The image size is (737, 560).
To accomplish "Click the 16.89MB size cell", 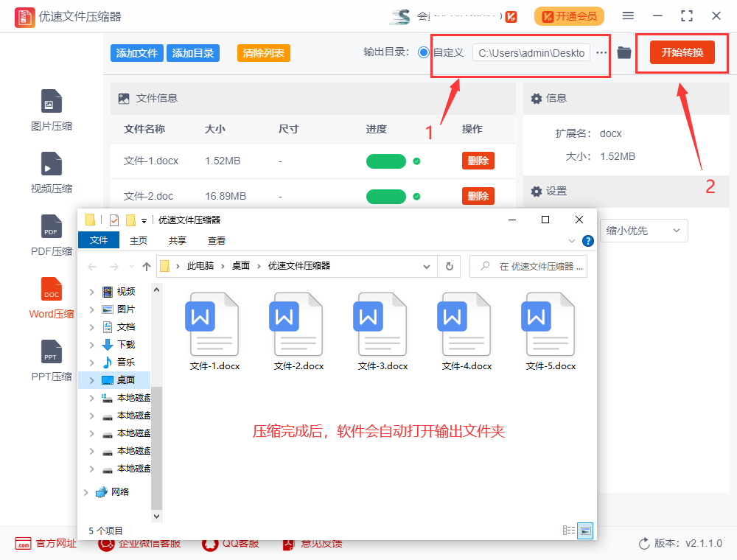I will click(226, 197).
